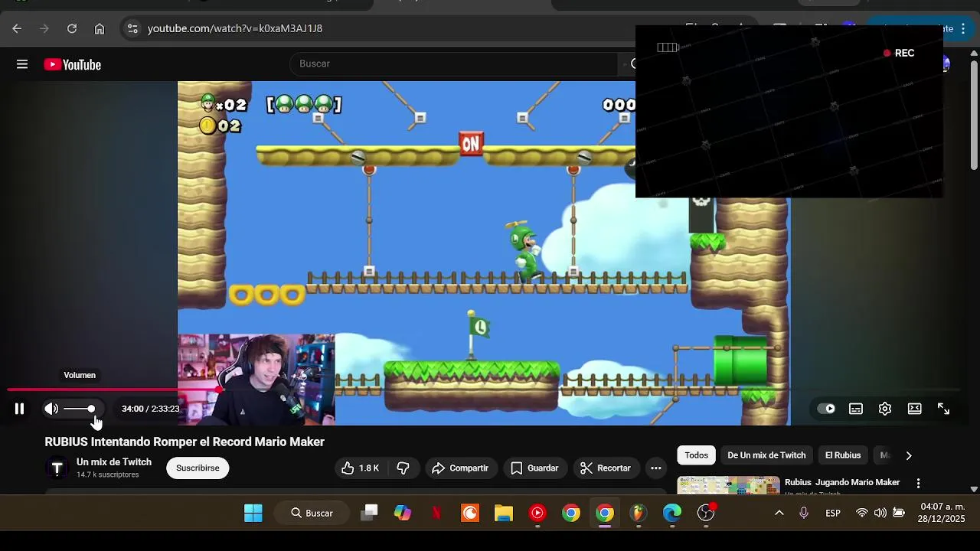This screenshot has height=551, width=980.
Task: Like the video with 1.8 K button
Action: (x=361, y=468)
